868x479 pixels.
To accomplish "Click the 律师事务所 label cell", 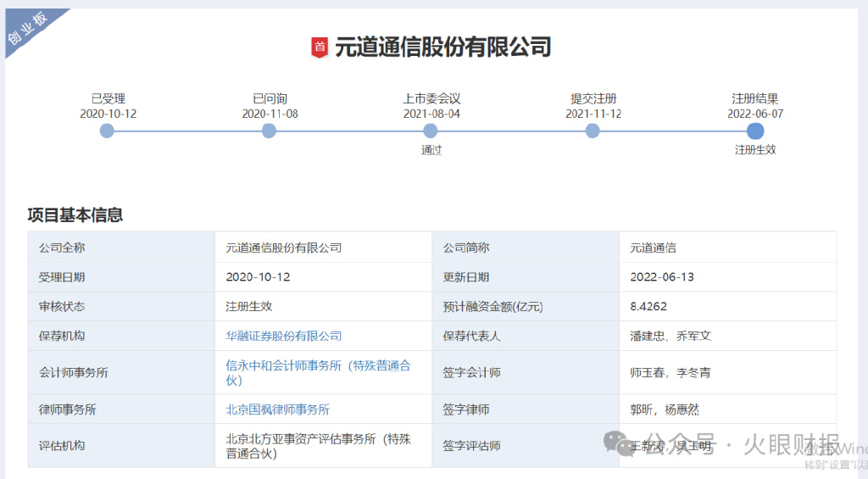I will 122,409.
